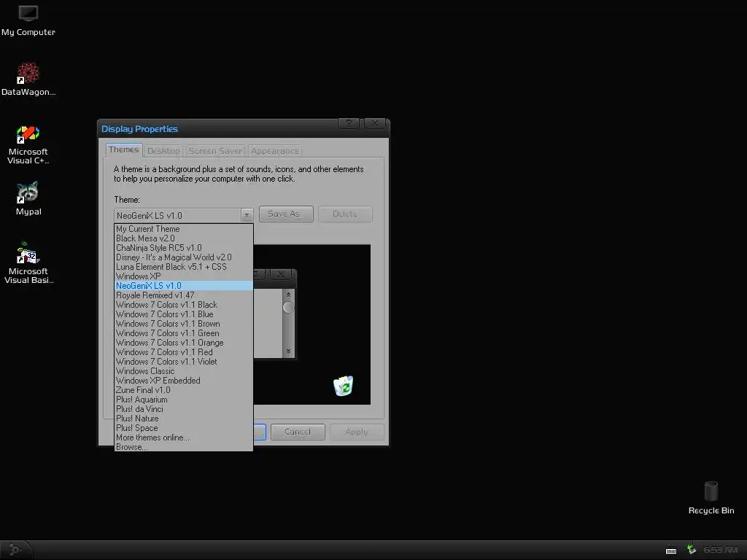Viewport: 747px width, 560px height.
Task: Collapse the Theme dropdown arrow
Action: [247, 215]
